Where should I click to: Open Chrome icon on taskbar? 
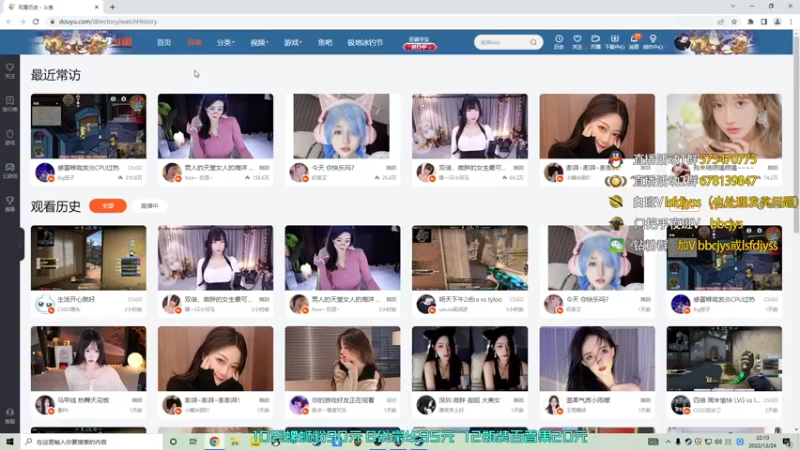[x=214, y=441]
